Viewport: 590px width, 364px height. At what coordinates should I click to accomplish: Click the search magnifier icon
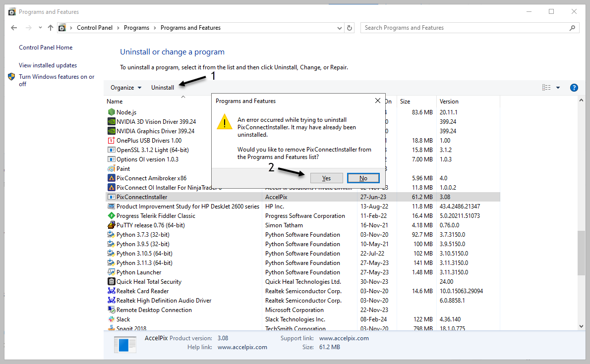tap(572, 28)
